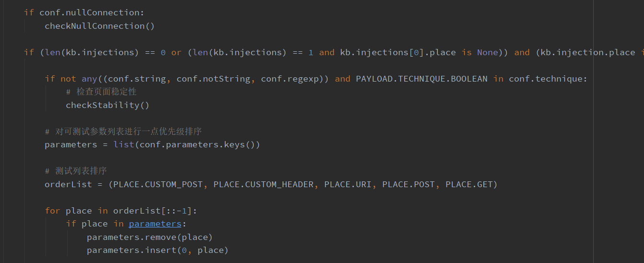Click PLACE.POST in the orderList tuple
This screenshot has width=644, height=263.
pyautogui.click(x=408, y=184)
